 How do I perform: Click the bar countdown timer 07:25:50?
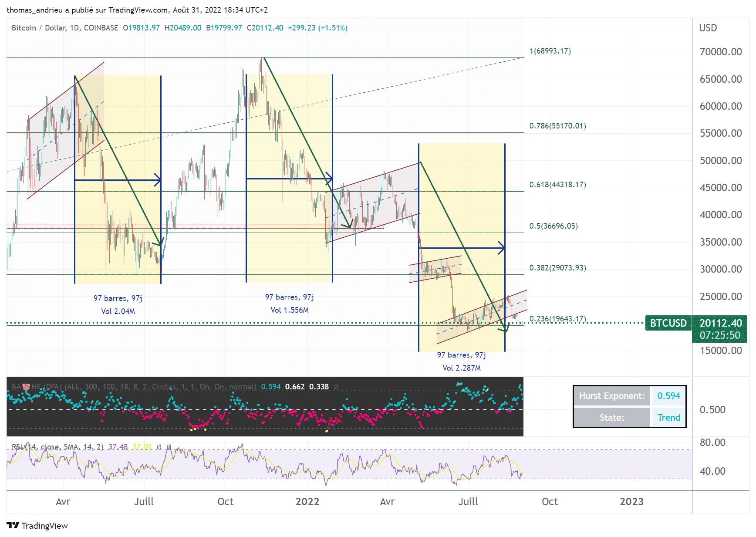[720, 335]
